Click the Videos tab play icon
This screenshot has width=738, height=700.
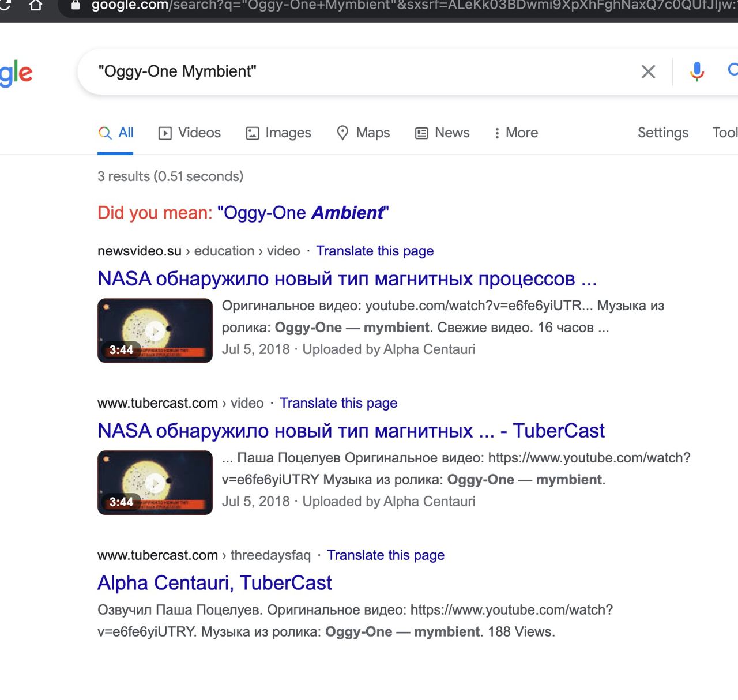[165, 133]
